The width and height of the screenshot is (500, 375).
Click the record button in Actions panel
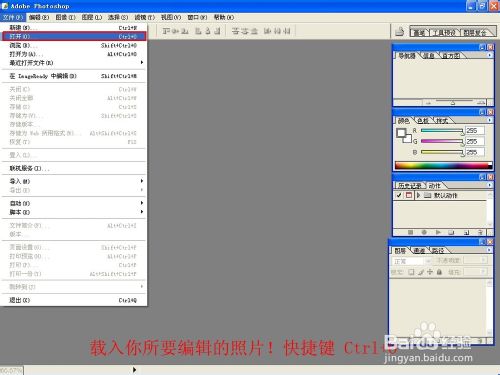coord(424,232)
